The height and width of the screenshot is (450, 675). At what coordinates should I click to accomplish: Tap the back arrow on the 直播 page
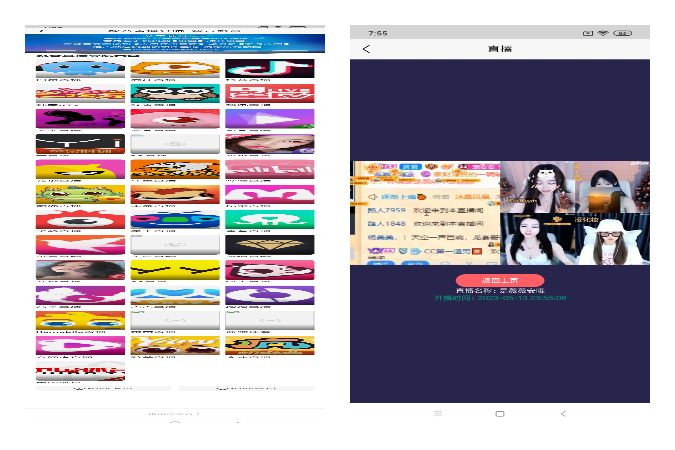coord(366,49)
